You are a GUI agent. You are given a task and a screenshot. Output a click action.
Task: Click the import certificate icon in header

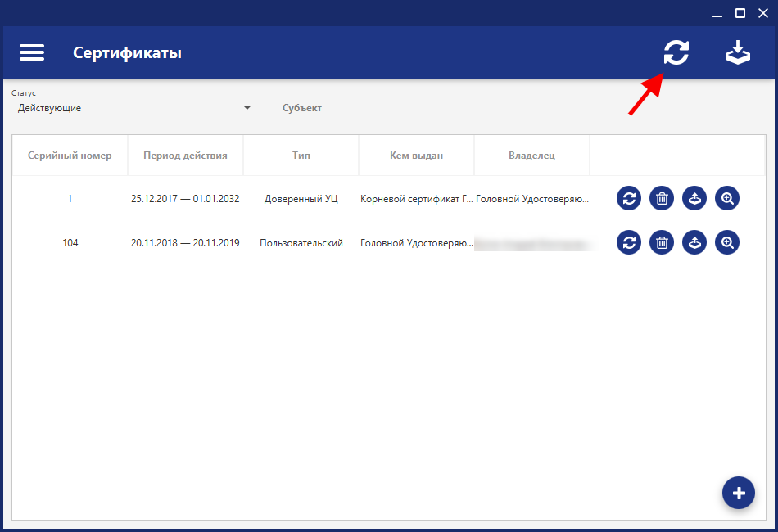[738, 52]
